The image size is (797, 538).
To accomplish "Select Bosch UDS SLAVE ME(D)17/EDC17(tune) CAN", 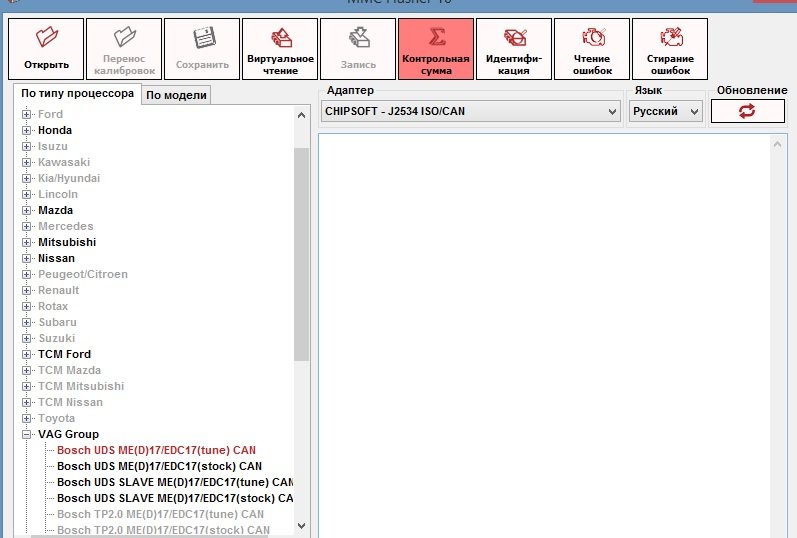I will 174,482.
